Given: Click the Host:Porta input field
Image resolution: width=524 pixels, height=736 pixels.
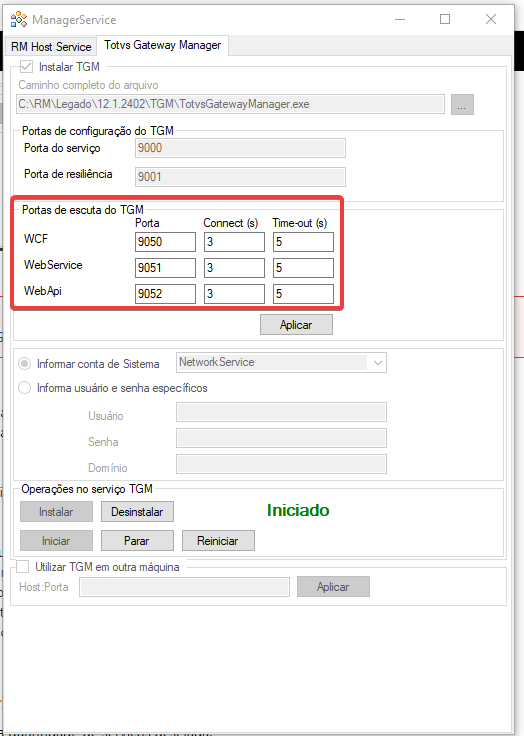Looking at the screenshot, I should coord(184,587).
